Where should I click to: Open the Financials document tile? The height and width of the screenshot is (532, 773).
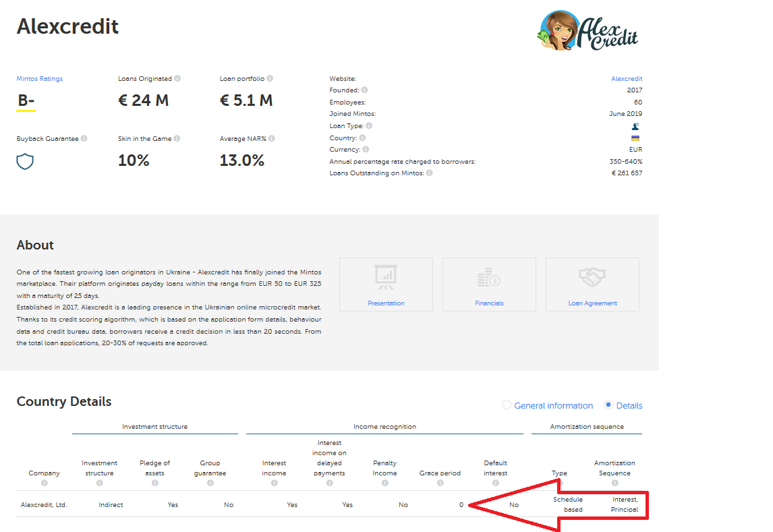489,285
